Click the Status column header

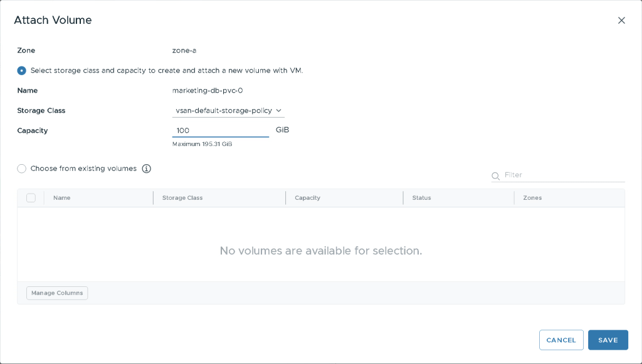click(x=421, y=198)
